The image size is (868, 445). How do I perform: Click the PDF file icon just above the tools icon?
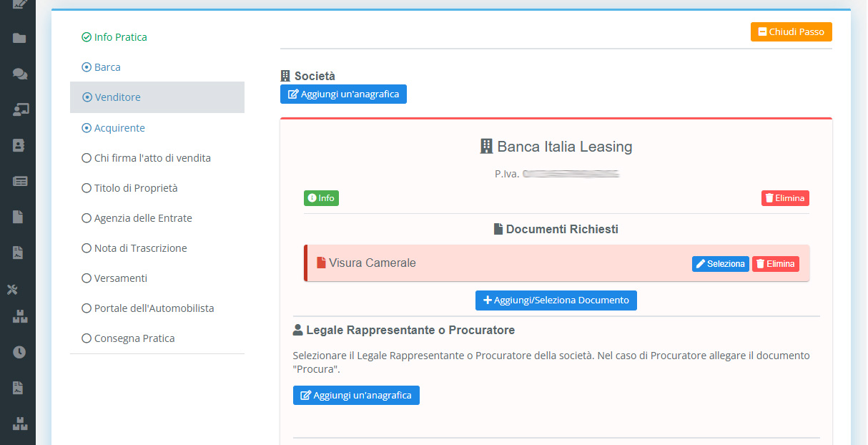19,253
